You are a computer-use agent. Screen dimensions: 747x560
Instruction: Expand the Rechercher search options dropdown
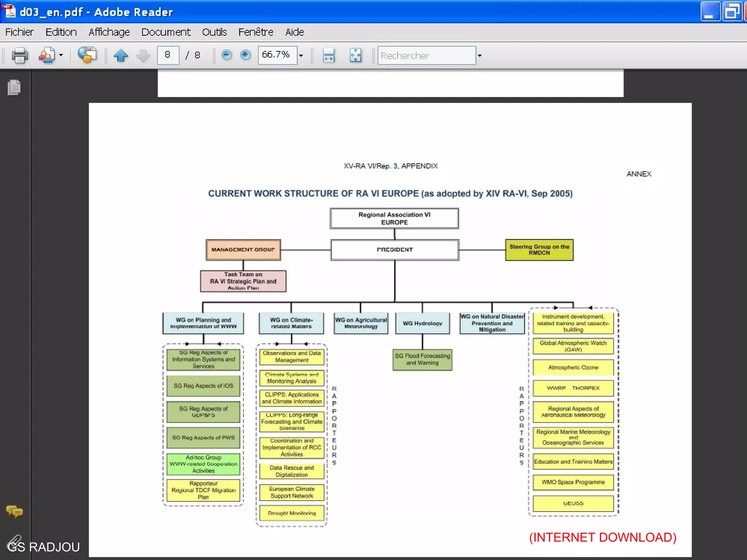(x=480, y=56)
